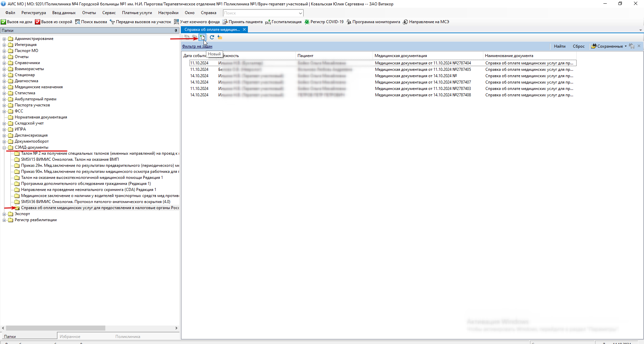Viewport: 644px width, 344px height.
Task: Expand the Диспансеризация folder node
Action: pyautogui.click(x=4, y=136)
